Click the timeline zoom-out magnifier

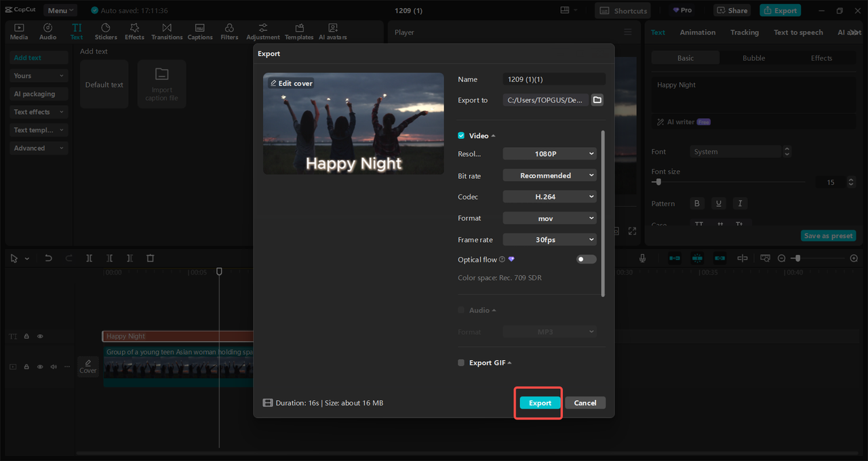(x=781, y=258)
